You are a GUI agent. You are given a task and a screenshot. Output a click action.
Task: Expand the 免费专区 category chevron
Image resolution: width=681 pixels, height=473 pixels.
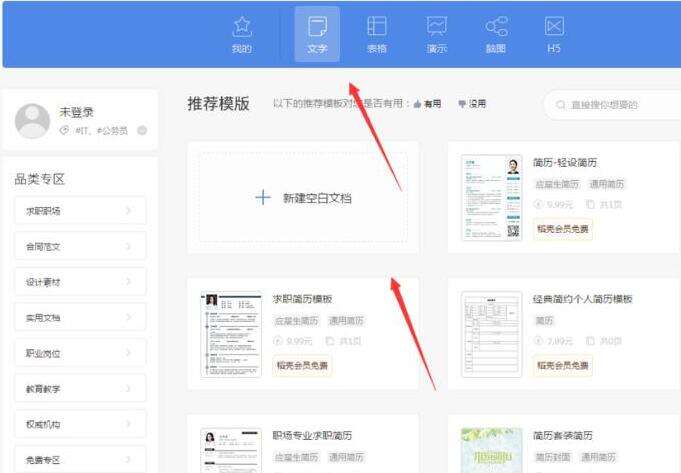(x=128, y=459)
